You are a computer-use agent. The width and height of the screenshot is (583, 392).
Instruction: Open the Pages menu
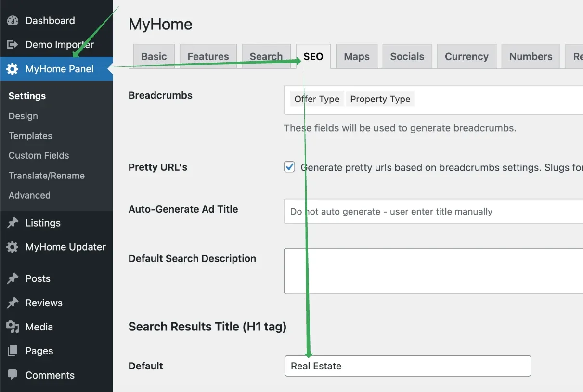click(x=56, y=351)
